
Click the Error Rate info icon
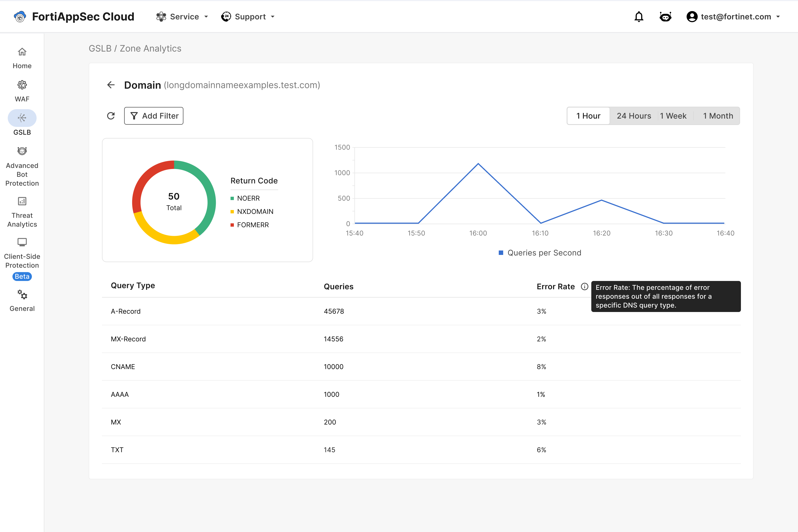pyautogui.click(x=584, y=287)
